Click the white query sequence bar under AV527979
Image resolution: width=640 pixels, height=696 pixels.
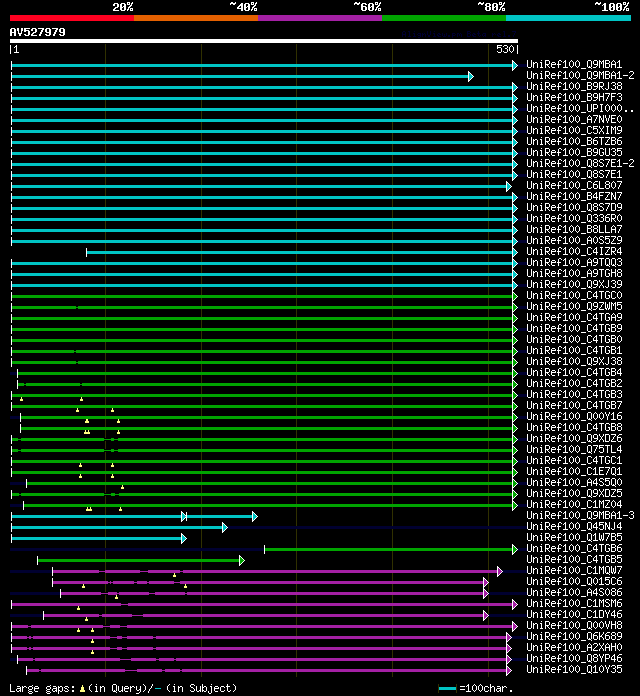pos(264,41)
